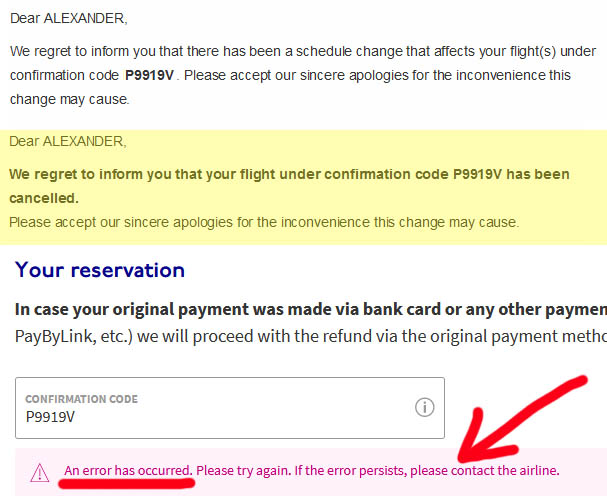The height and width of the screenshot is (496, 607).
Task: Click the red hand-drawn arrow annotation
Action: coord(523,420)
